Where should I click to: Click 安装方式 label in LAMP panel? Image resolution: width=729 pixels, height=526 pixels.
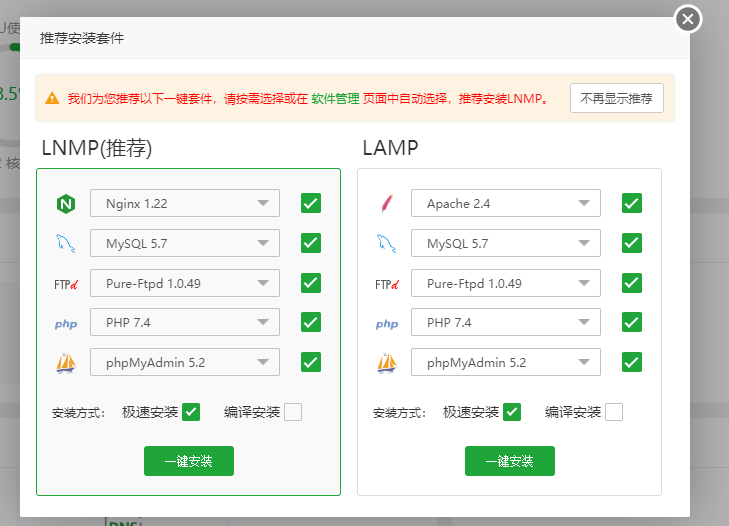399,413
